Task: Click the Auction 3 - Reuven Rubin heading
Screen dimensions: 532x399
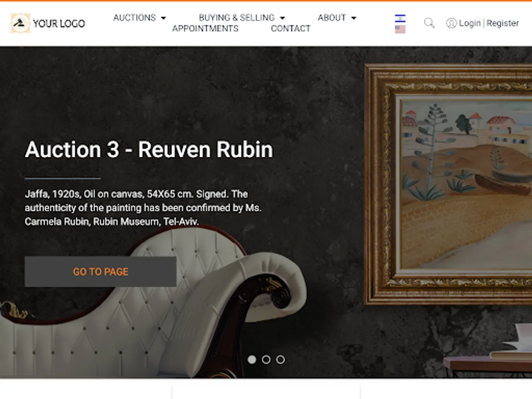Action: click(149, 149)
